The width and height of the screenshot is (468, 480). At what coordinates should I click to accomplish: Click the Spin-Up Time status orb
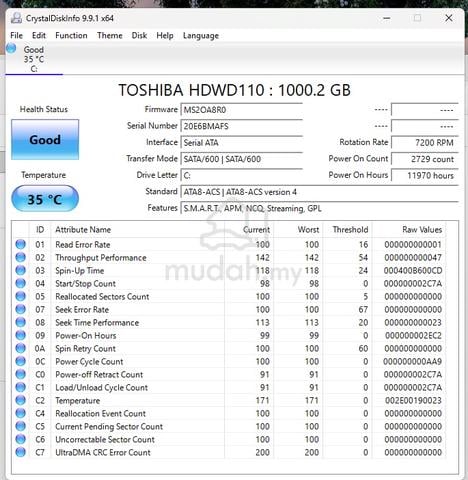coord(21,270)
